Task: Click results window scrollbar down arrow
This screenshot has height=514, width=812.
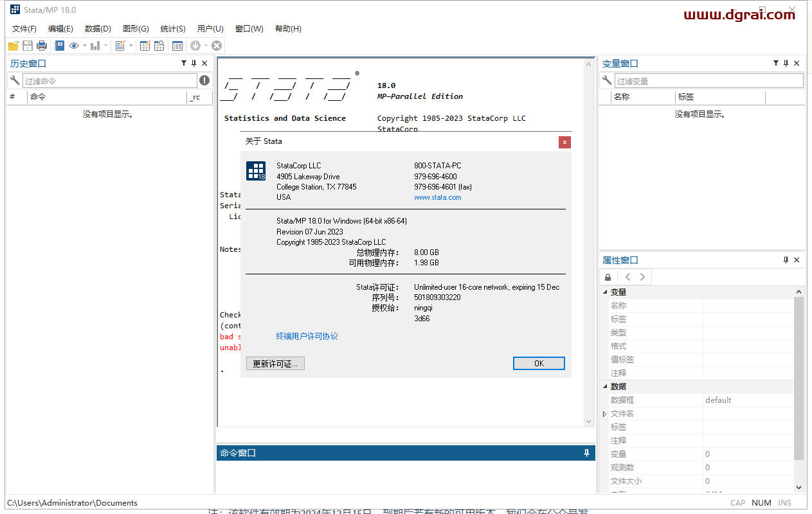Action: 588,421
